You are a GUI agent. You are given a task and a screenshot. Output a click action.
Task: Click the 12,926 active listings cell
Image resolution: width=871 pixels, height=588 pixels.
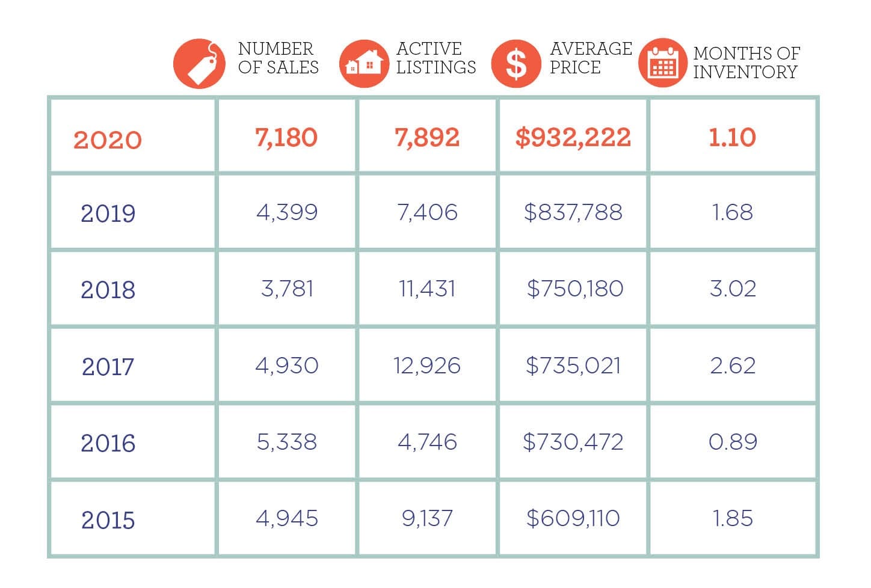427,366
